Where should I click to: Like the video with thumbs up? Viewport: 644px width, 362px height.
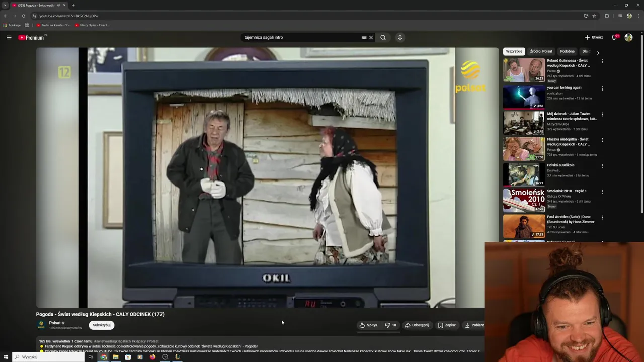pyautogui.click(x=368, y=325)
